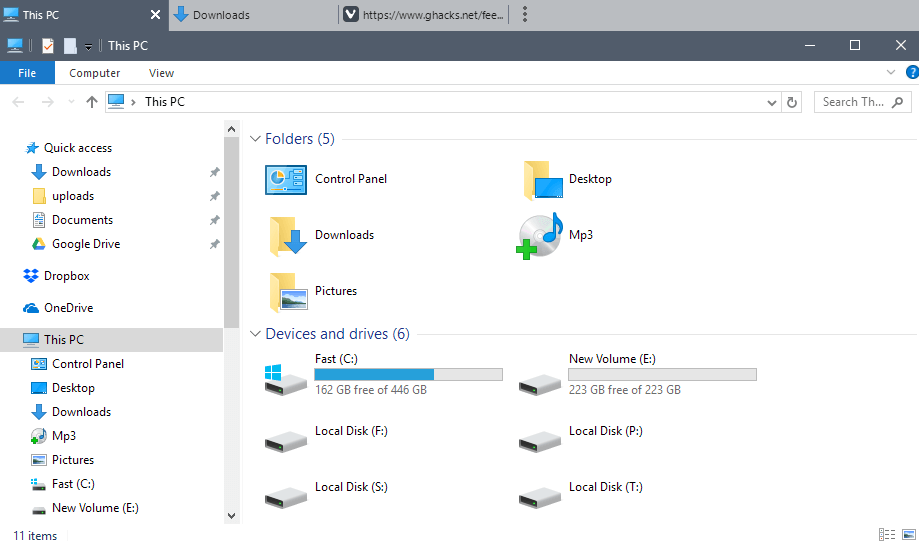919x544 pixels.
Task: Click the Properties checkmark icon in title bar
Action: [48, 46]
